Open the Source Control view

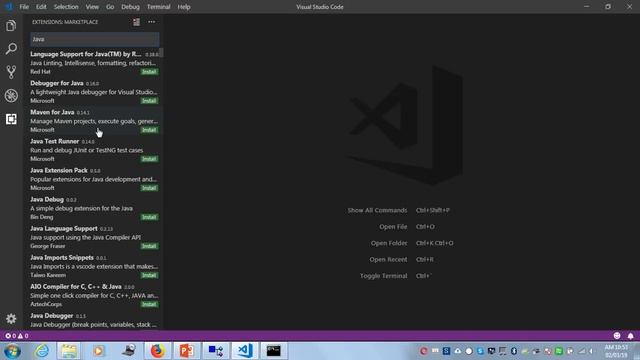click(x=11, y=72)
